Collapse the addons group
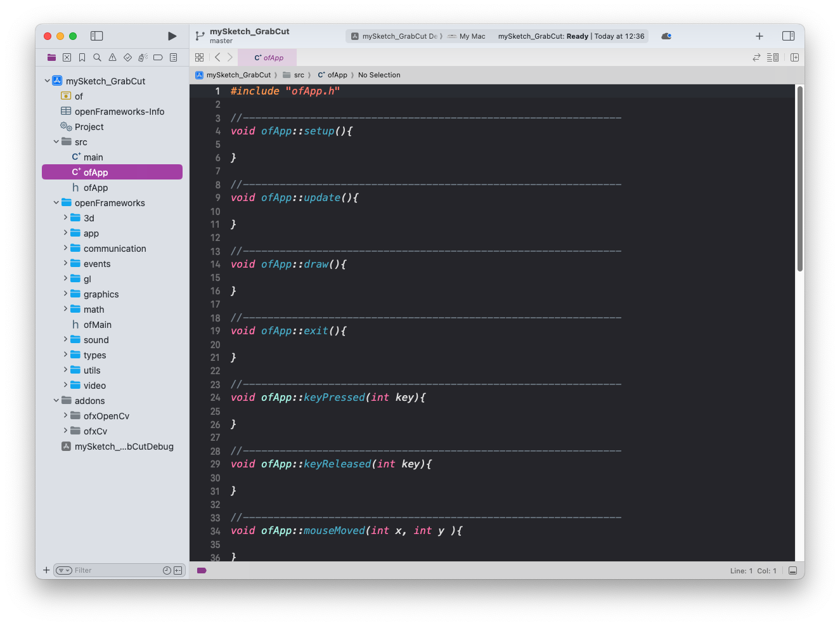Image resolution: width=840 pixels, height=626 pixels. [x=56, y=400]
